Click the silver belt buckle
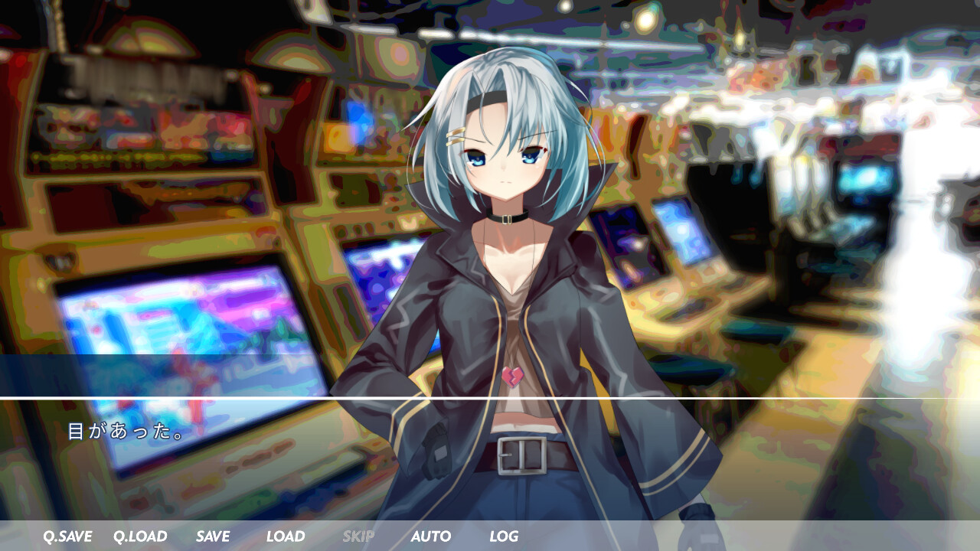The height and width of the screenshot is (551, 980). [521, 456]
